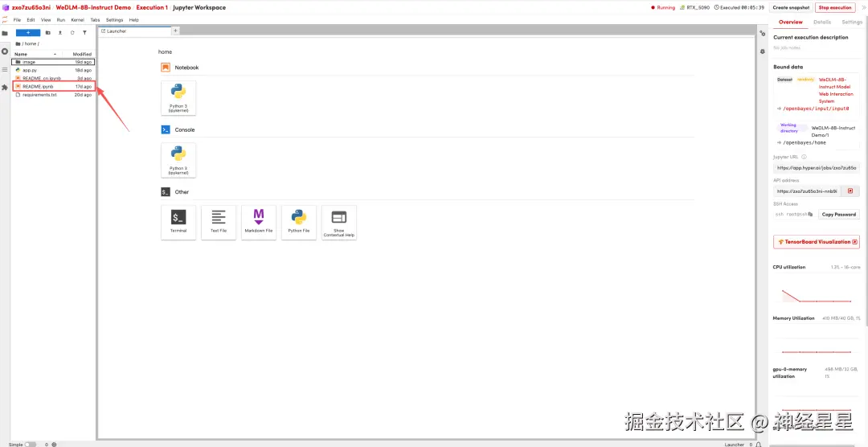Screen dimensions: 868x447
Task: Select the app.py file
Action: coord(53,70)
